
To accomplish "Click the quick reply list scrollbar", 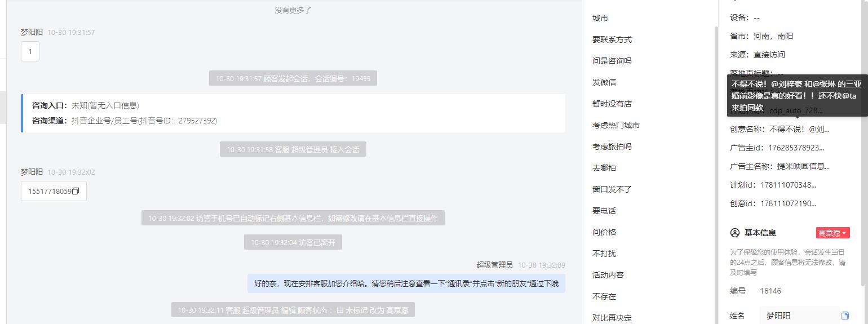I will [716, 175].
